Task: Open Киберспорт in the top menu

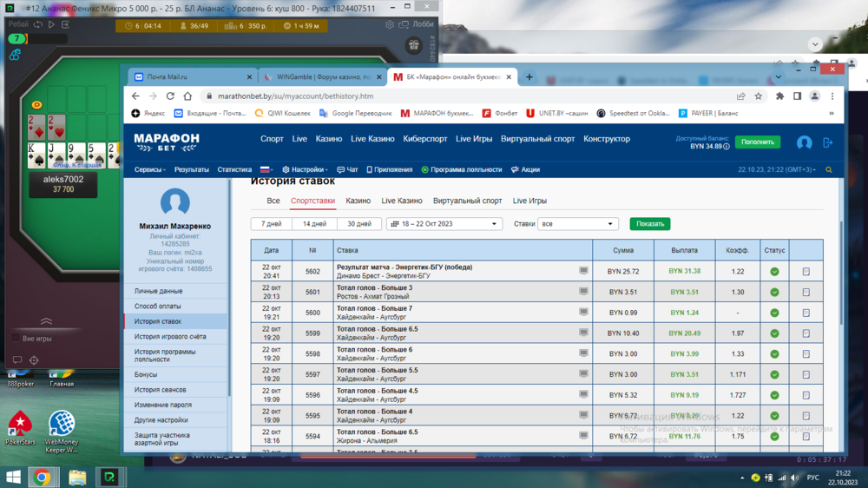Action: pos(425,139)
